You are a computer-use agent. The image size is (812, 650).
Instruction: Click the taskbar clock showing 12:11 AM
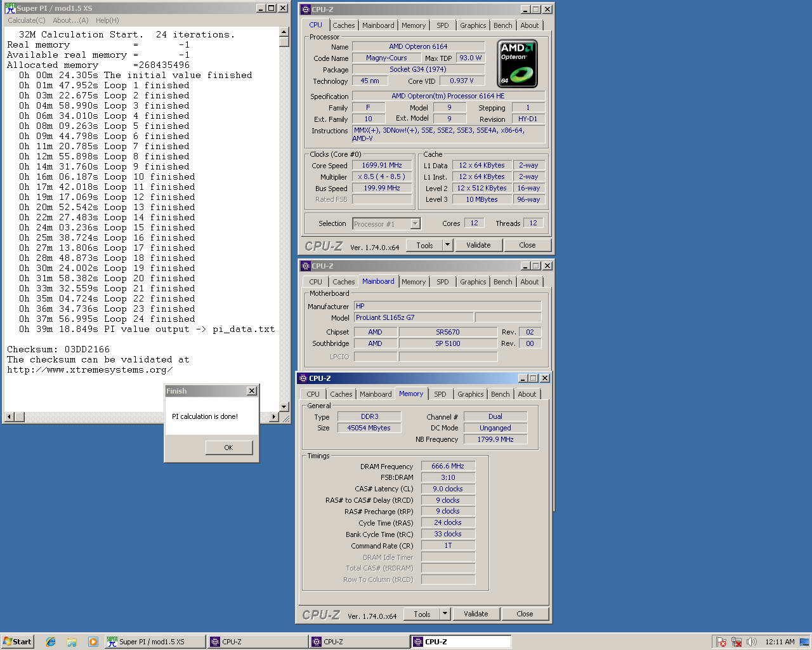[780, 642]
